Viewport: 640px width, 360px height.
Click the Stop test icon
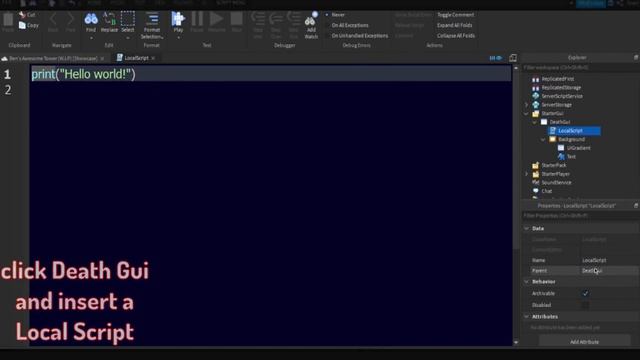[236, 19]
